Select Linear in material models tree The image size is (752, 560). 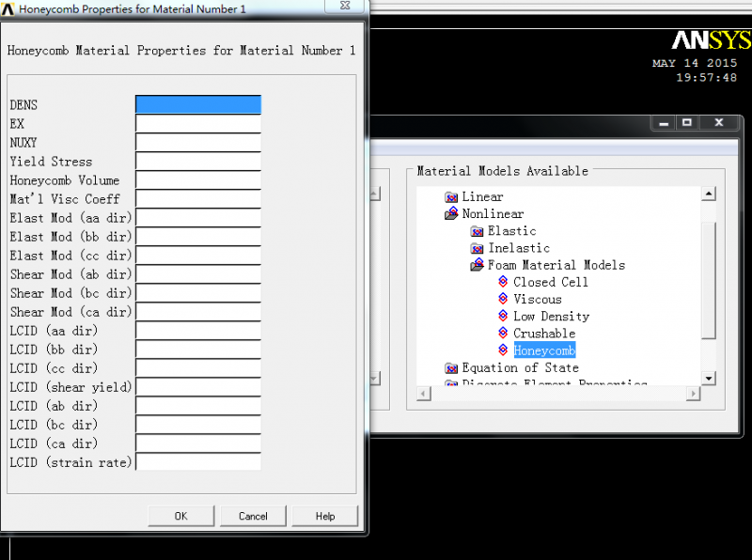482,196
